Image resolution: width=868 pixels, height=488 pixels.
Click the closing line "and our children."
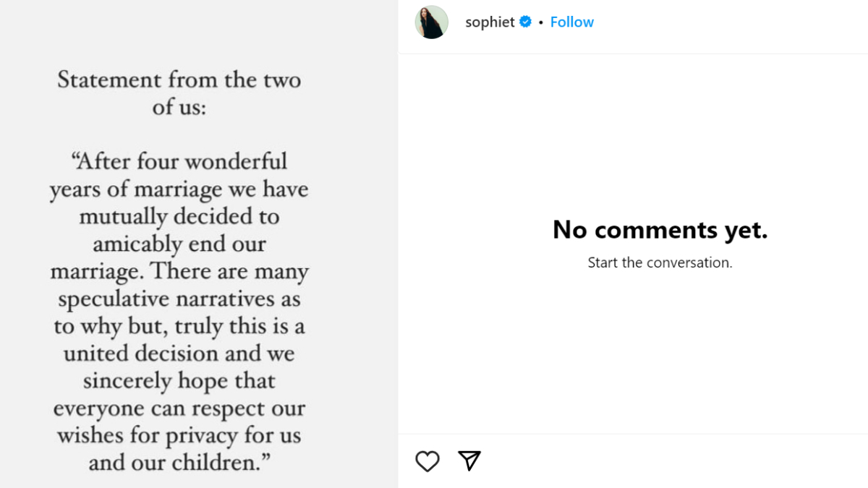pyautogui.click(x=179, y=463)
